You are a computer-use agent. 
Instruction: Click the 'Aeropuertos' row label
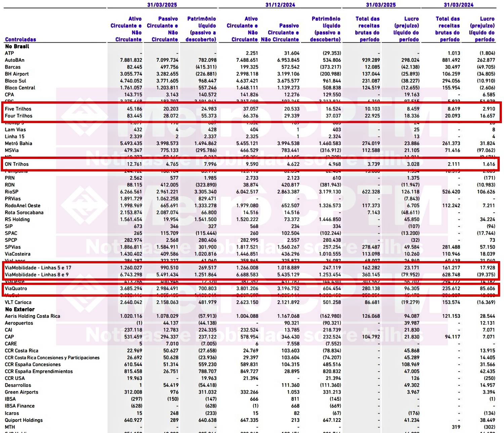pos(19,323)
